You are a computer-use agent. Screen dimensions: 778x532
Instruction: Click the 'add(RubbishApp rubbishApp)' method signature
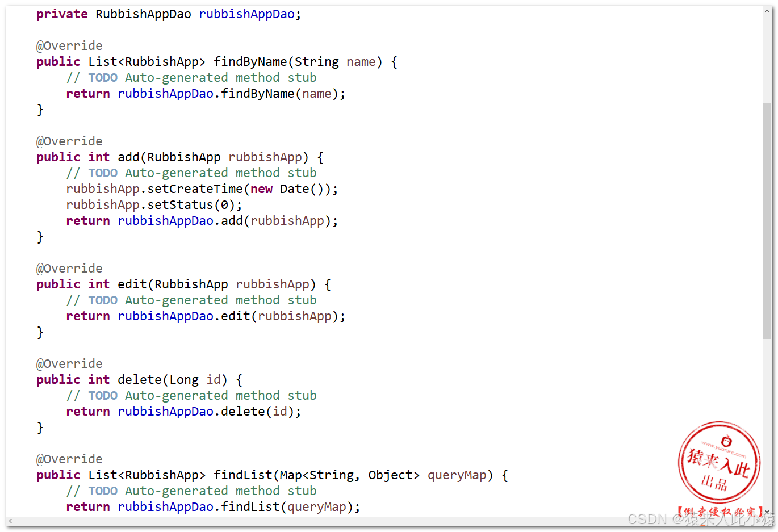click(213, 157)
